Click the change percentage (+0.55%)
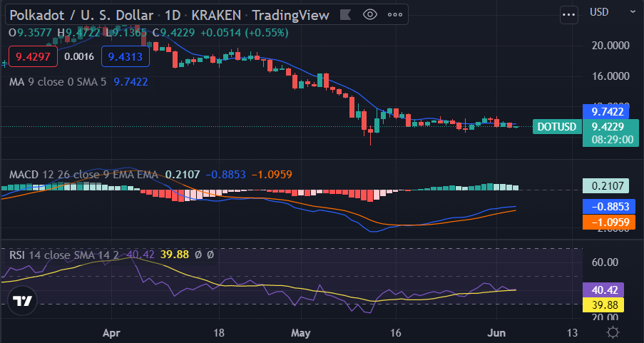The height and width of the screenshot is (343, 644). tap(267, 33)
